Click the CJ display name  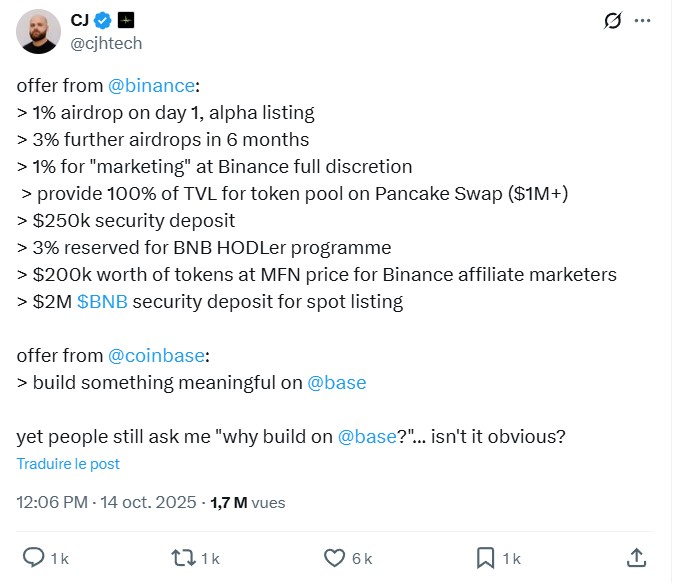coord(80,20)
